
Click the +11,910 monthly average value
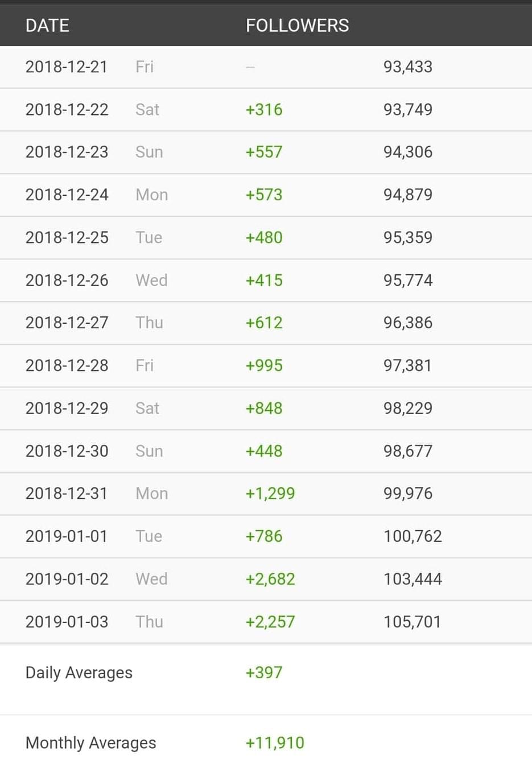tap(275, 742)
